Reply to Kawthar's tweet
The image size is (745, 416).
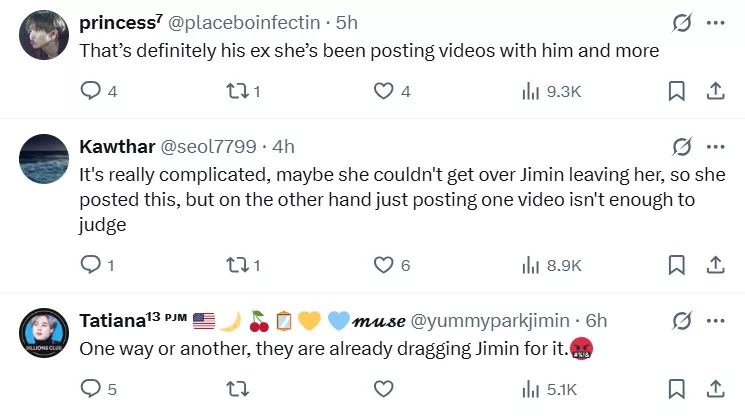click(x=90, y=266)
